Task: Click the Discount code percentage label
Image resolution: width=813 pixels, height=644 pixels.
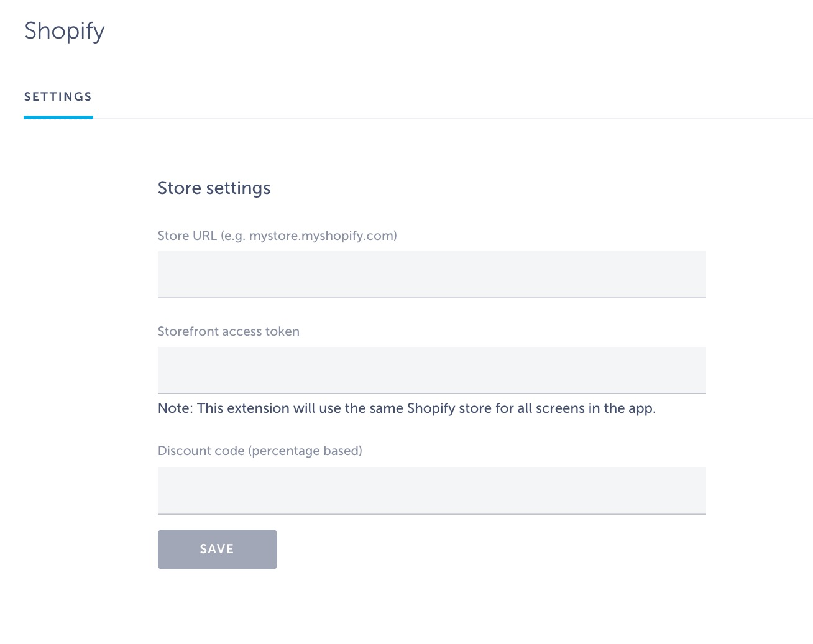Action: (260, 450)
